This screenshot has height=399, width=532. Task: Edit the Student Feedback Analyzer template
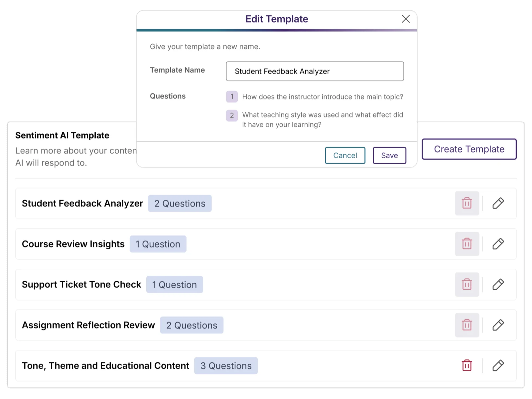[x=498, y=203]
